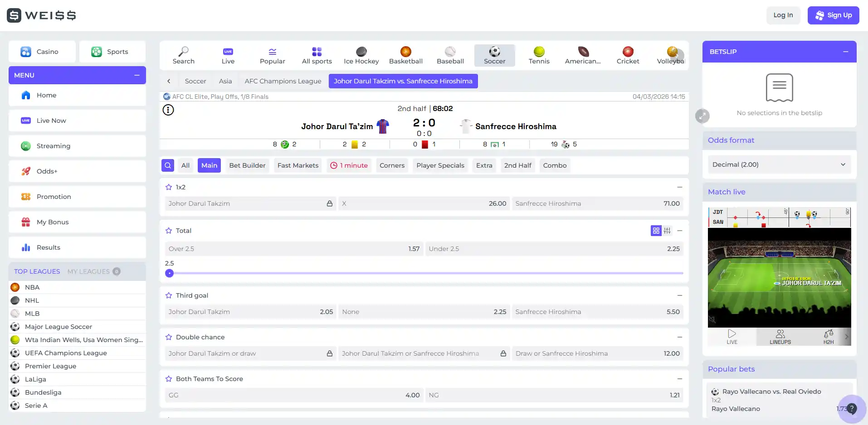Favorite the Total market star
The height and width of the screenshot is (425, 868).
[169, 231]
